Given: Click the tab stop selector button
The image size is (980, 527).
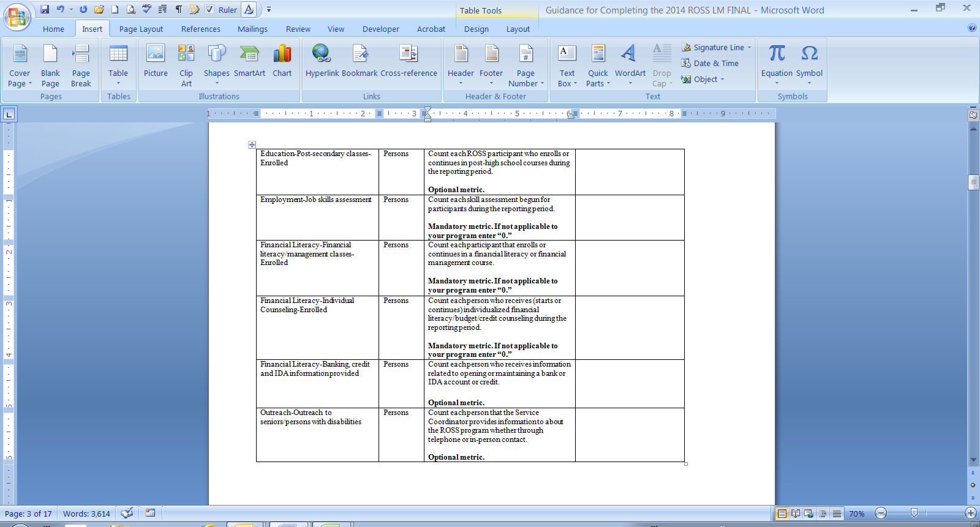Looking at the screenshot, I should [9, 114].
